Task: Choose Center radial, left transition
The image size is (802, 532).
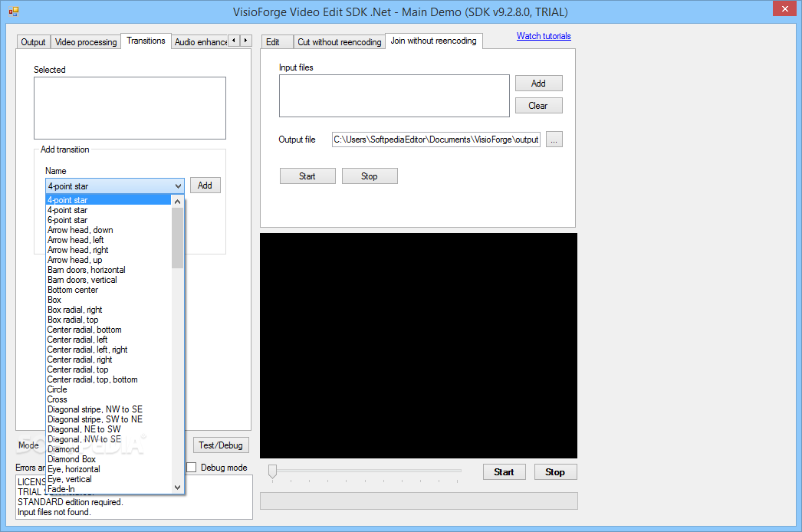Action: click(x=108, y=340)
